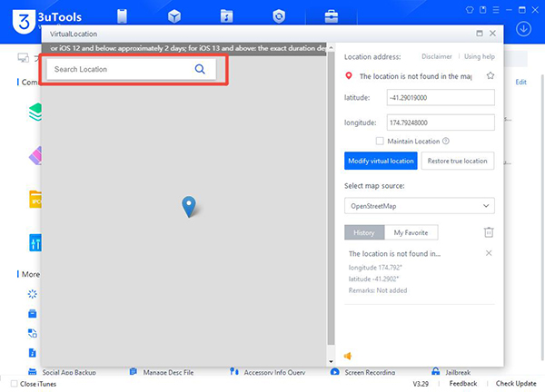This screenshot has width=545, height=392.
Task: Toggle the Close iTunes checkbox
Action: click(10, 384)
